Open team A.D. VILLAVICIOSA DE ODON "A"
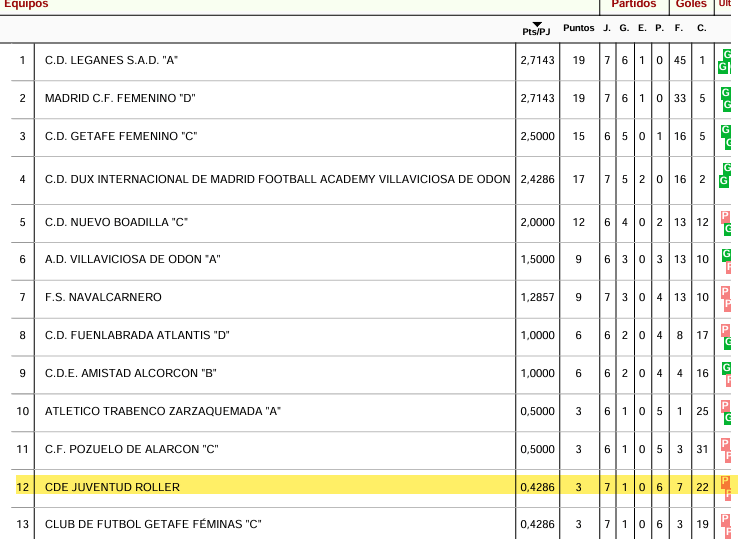The height and width of the screenshot is (539, 738). pos(133,259)
